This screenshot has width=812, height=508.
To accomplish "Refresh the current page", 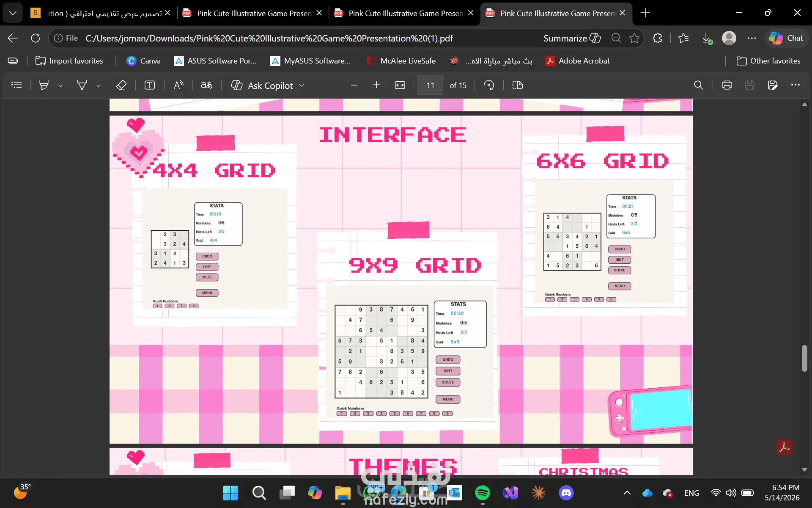I will tap(36, 38).
